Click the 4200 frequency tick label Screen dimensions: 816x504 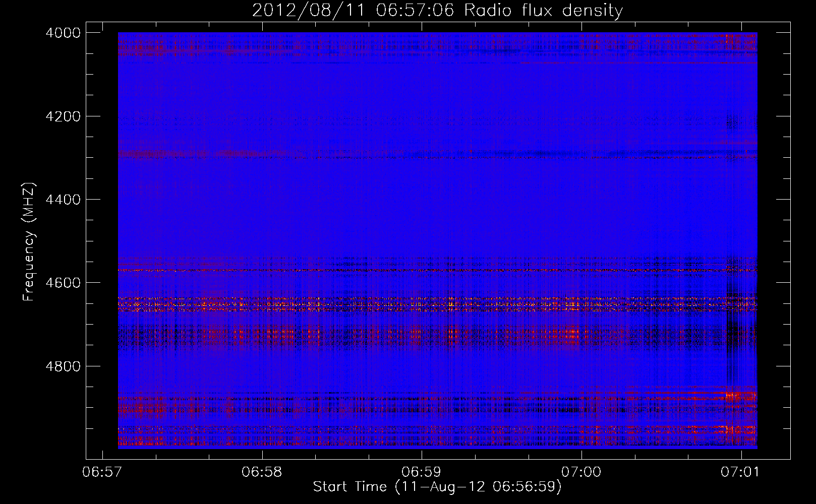(x=63, y=116)
